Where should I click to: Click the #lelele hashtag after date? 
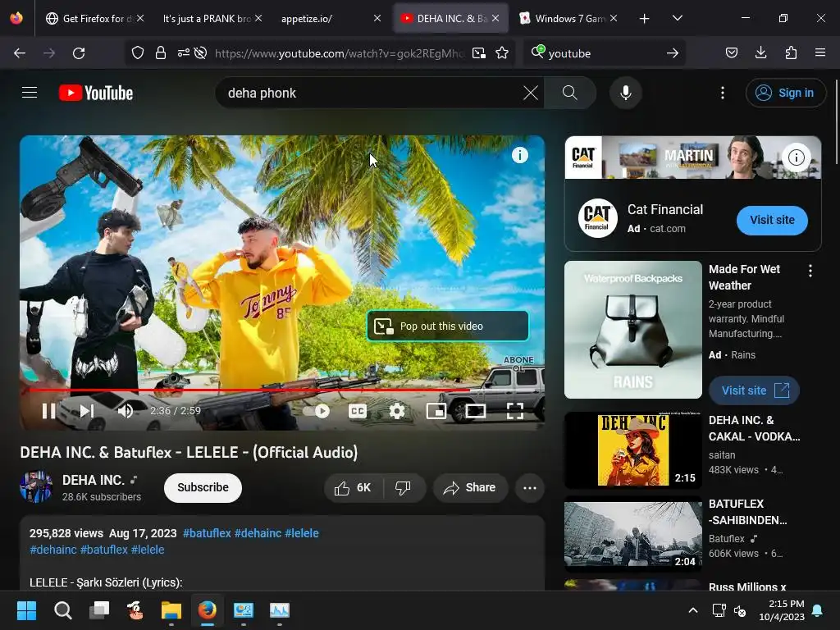[302, 533]
